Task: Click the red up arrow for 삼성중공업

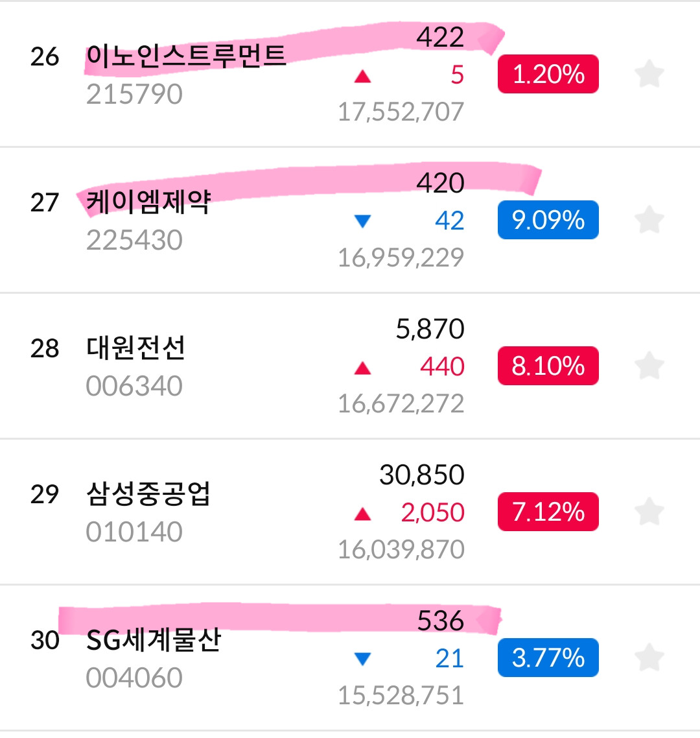Action: (x=363, y=514)
